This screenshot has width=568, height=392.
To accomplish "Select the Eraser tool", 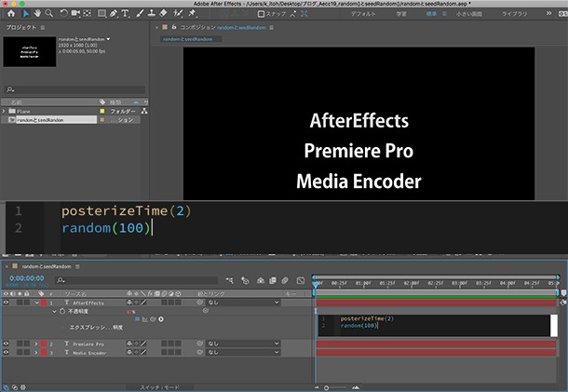I will (163, 13).
